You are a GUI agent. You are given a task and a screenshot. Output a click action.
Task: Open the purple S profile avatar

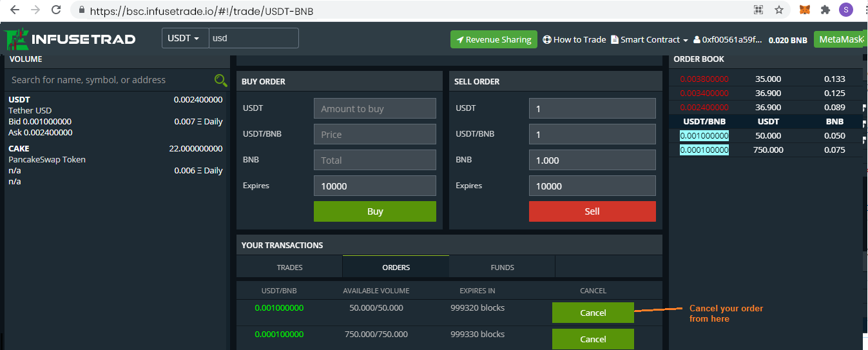pos(845,10)
